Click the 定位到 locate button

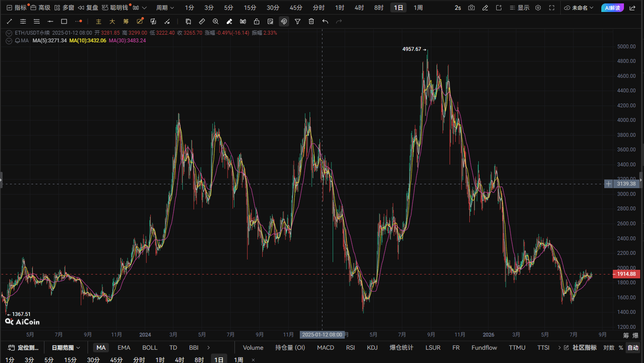(x=23, y=348)
